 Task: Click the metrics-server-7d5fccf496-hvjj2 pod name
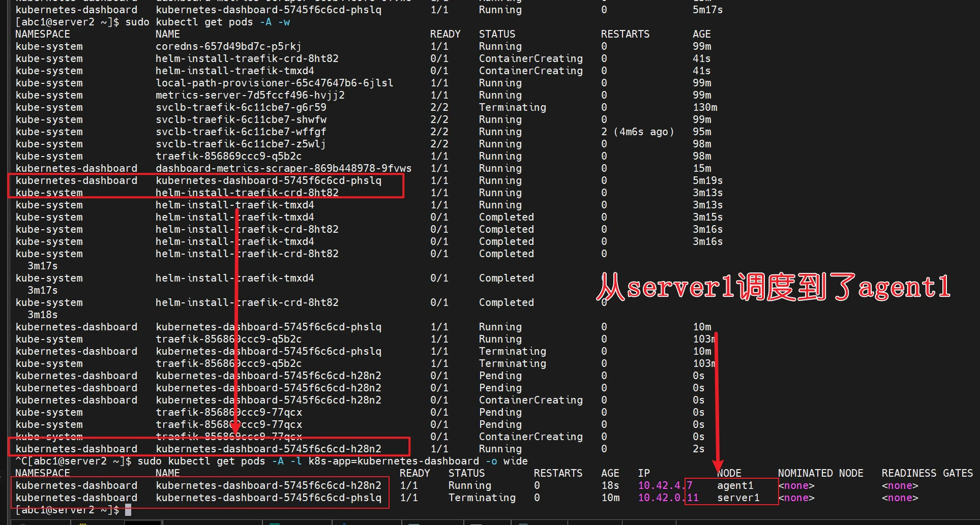pyautogui.click(x=250, y=96)
